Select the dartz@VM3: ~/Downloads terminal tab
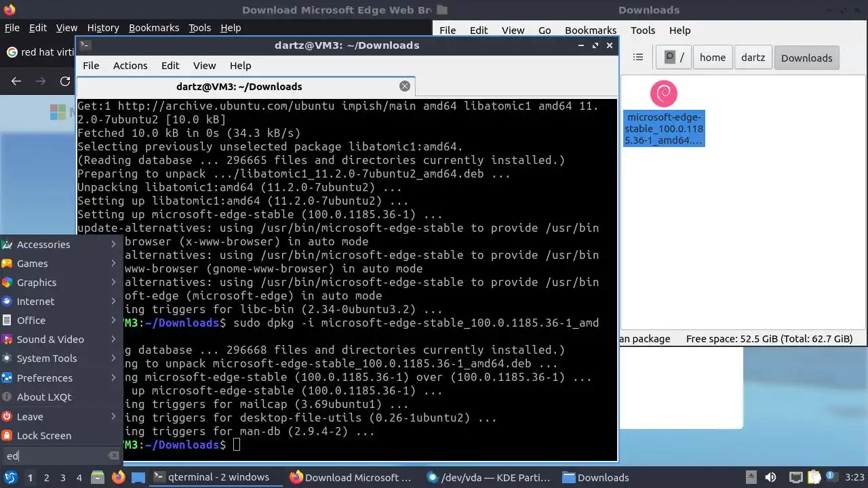 click(x=245, y=86)
